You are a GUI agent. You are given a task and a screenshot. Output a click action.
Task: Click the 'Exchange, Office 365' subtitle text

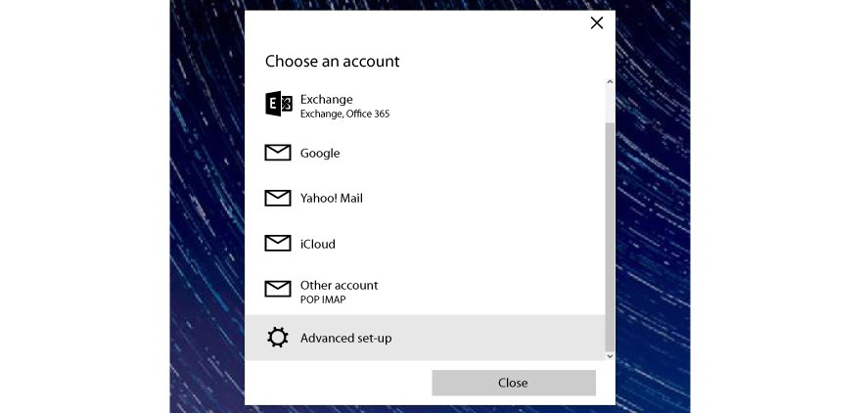click(x=344, y=115)
